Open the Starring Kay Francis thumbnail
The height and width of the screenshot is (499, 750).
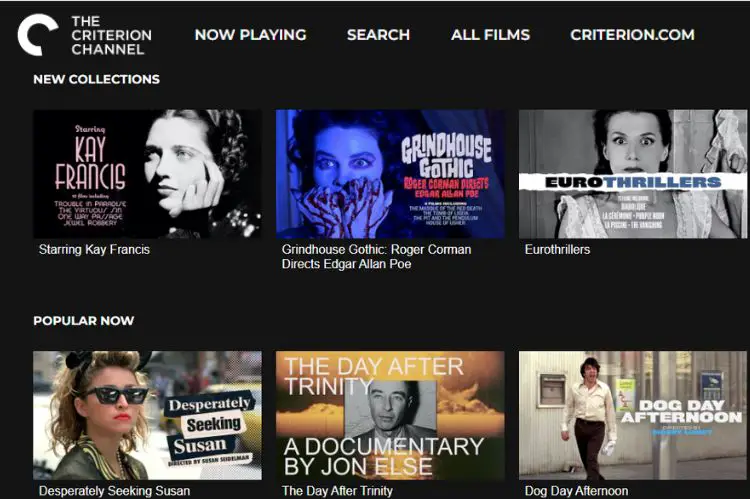click(x=147, y=174)
